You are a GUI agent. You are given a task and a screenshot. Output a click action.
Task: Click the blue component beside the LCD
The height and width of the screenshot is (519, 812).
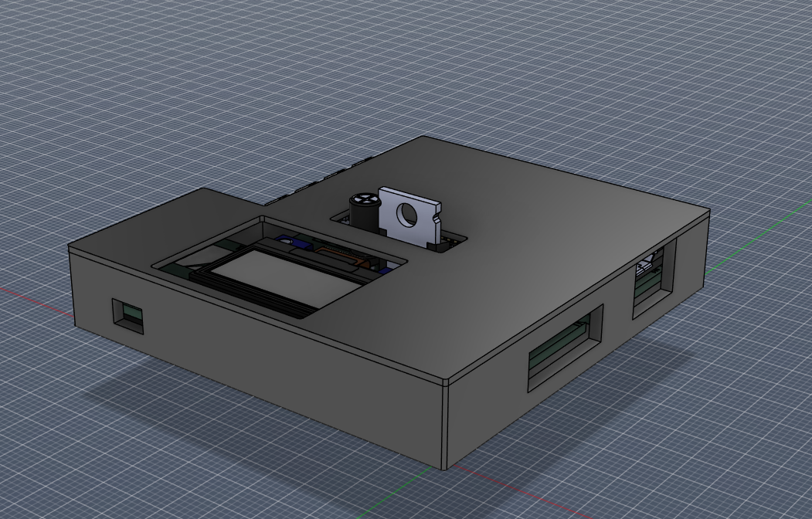pos(297,240)
